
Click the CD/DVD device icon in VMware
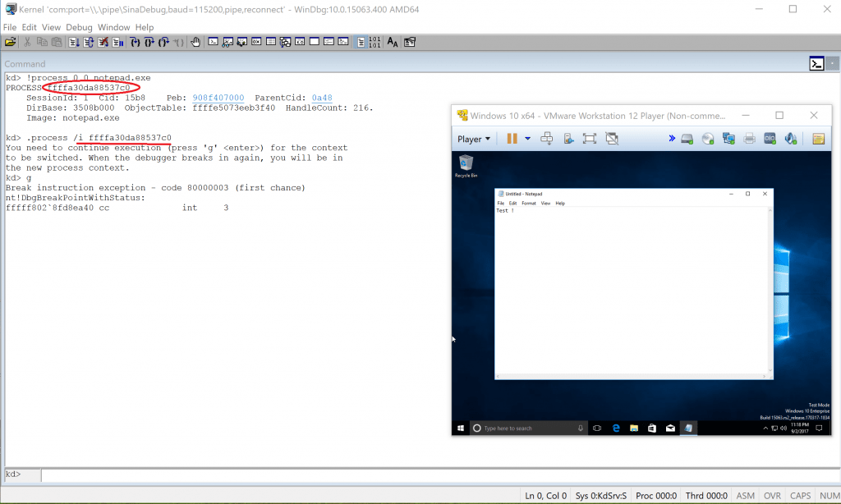(708, 139)
